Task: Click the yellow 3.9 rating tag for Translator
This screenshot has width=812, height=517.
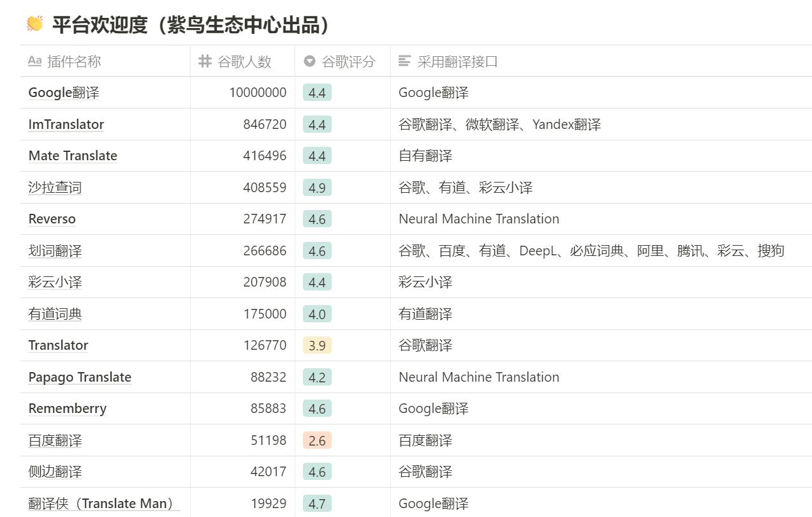Action: pyautogui.click(x=317, y=345)
